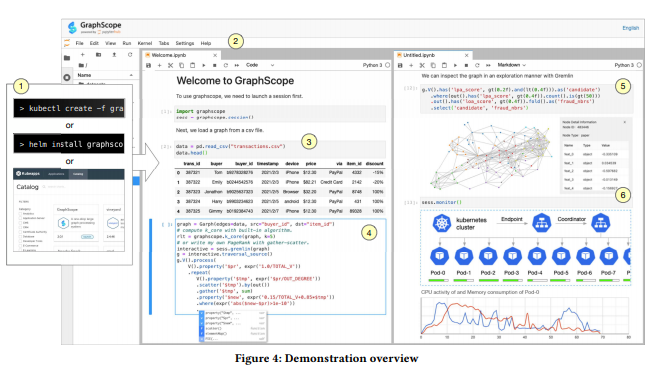
Task: Open the Markdown cell type dropdown
Action: (511, 65)
